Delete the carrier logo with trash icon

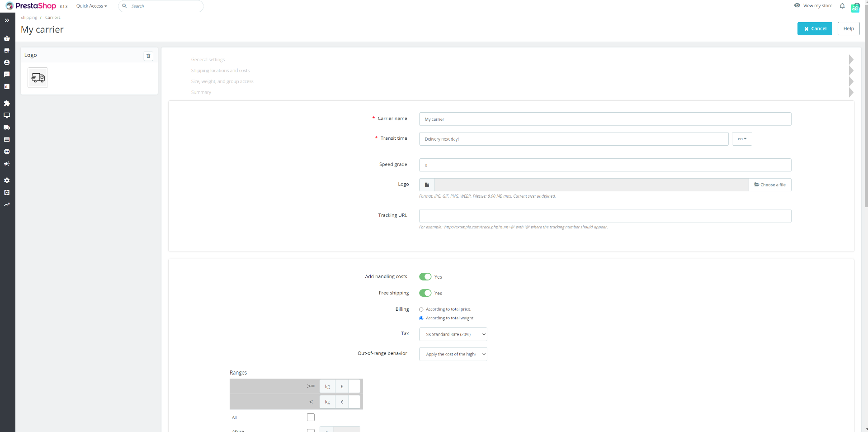148,56
